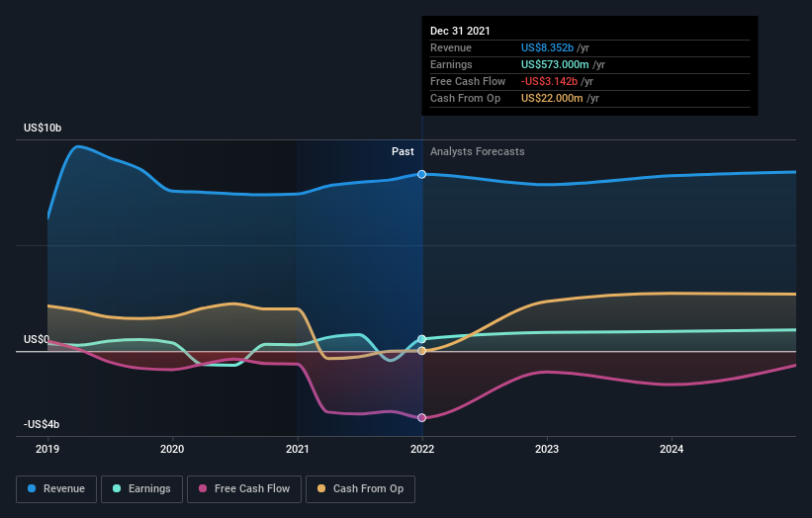Click the 2019 x-axis label

pos(47,449)
